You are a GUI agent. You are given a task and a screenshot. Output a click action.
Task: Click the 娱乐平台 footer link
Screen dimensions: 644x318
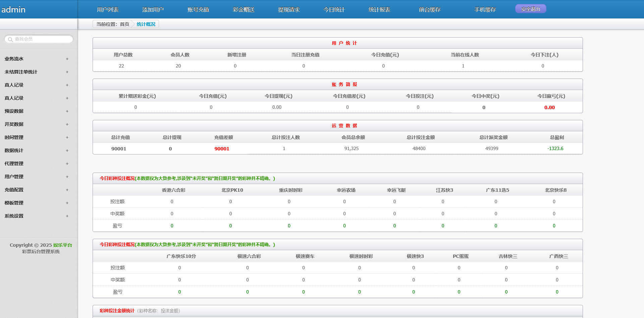pyautogui.click(x=63, y=245)
